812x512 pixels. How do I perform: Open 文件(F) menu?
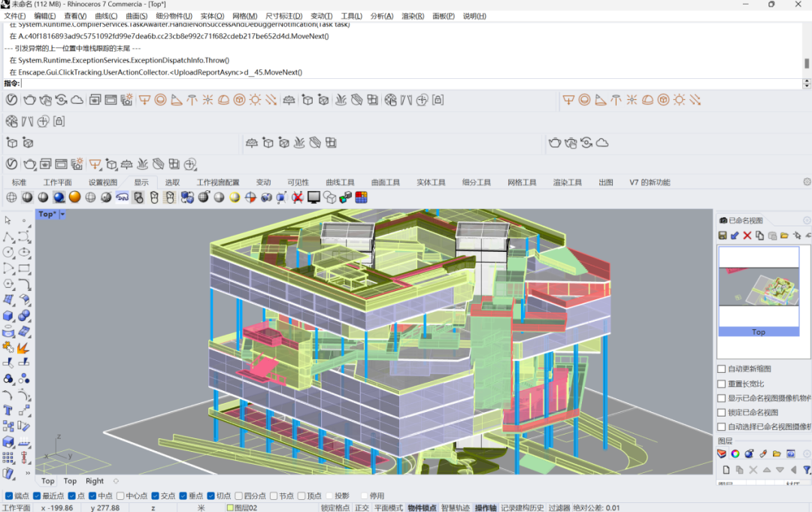point(14,16)
